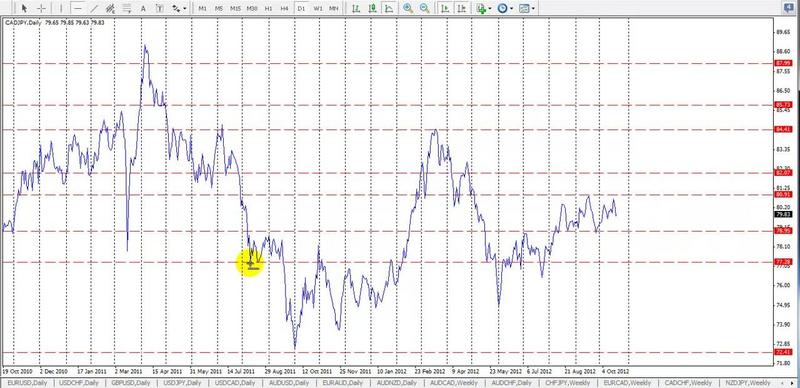
Task: Click the 72.41 horizontal level label
Action: point(783,352)
